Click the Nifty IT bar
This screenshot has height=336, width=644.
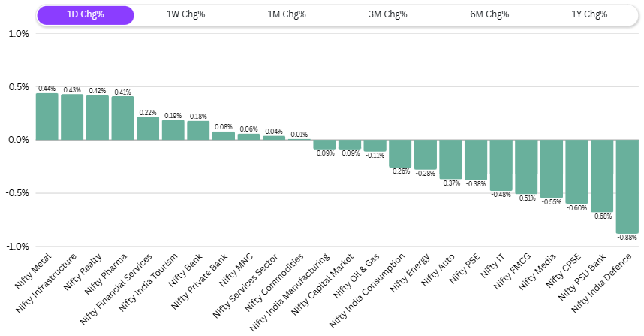tap(501, 165)
